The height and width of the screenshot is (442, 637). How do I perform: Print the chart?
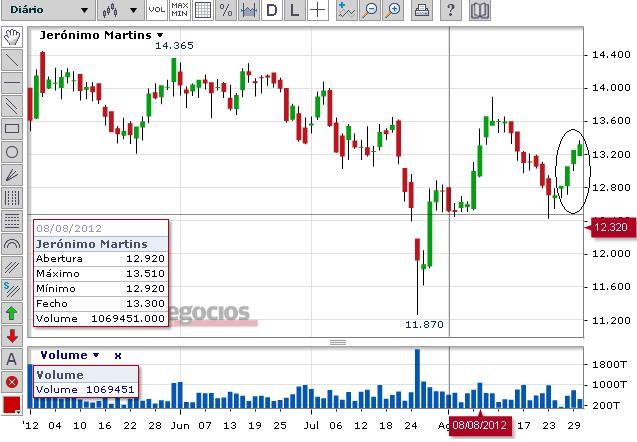pos(422,10)
